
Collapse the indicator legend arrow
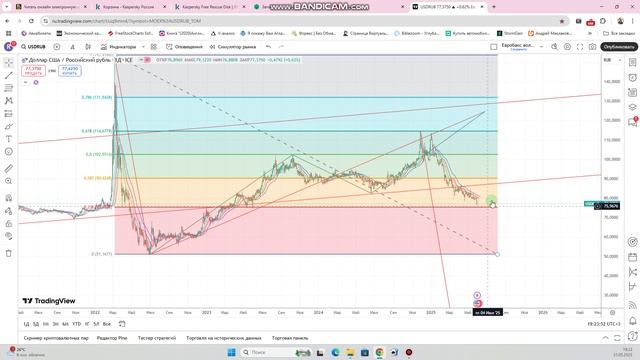pyautogui.click(x=25, y=82)
